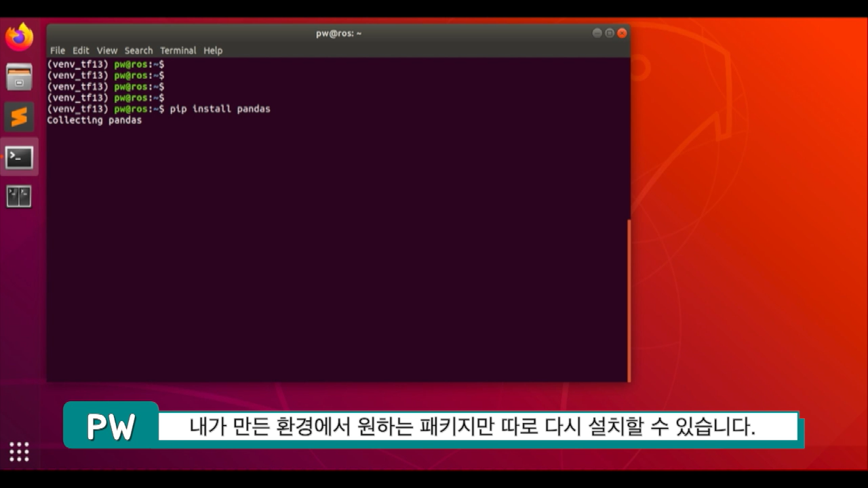
Task: Click the 'pw@ros: ~' window title
Action: (338, 33)
